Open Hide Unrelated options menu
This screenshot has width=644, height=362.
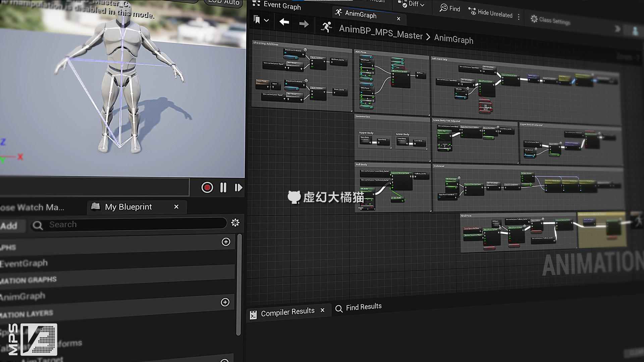(x=519, y=17)
